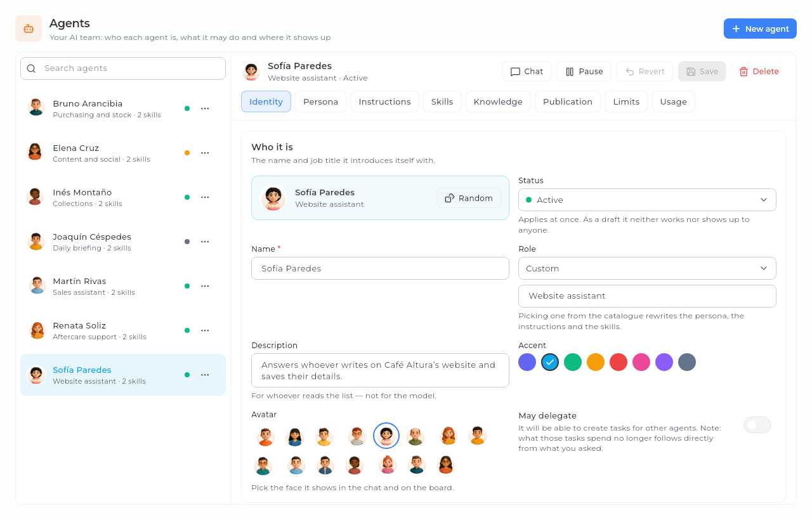Image resolution: width=812 pixels, height=520 pixels.
Task: Enable the May delegate switch
Action: pos(757,425)
